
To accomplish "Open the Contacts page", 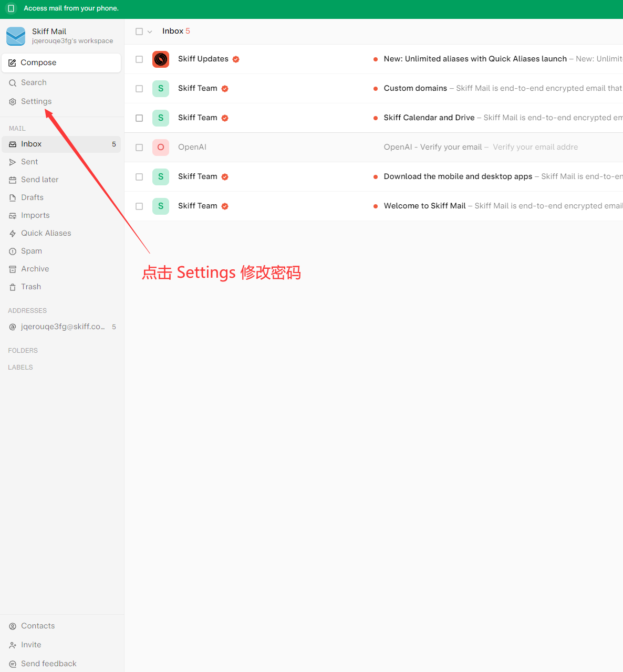I will click(61, 626).
